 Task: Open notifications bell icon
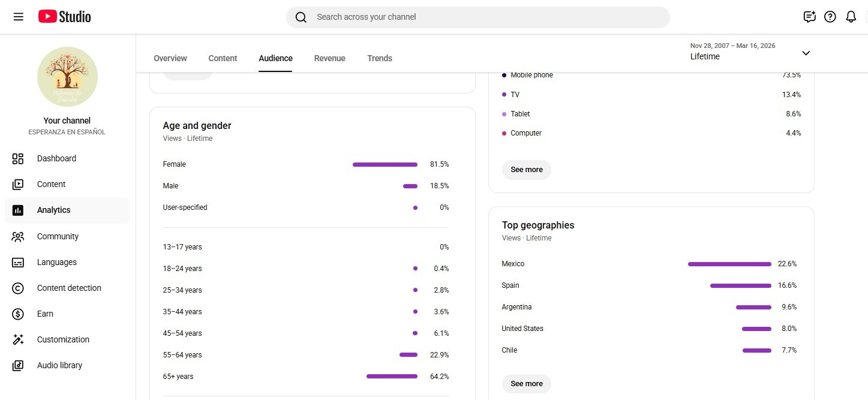[851, 17]
